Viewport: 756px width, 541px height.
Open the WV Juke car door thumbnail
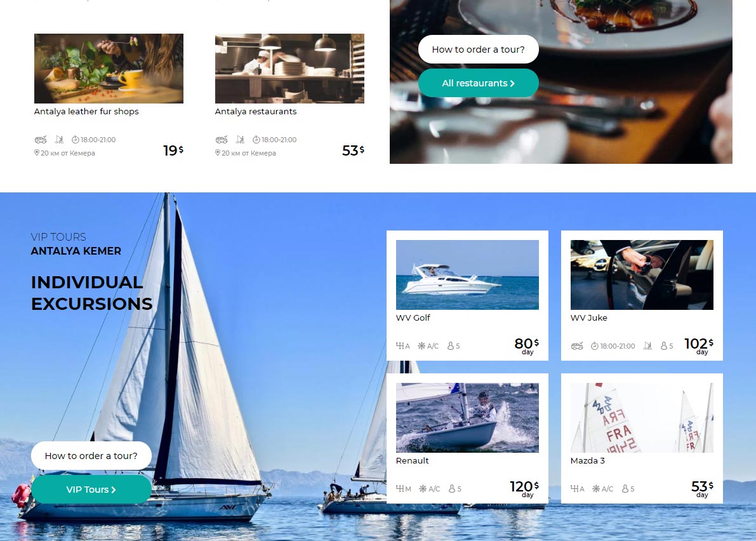point(642,275)
